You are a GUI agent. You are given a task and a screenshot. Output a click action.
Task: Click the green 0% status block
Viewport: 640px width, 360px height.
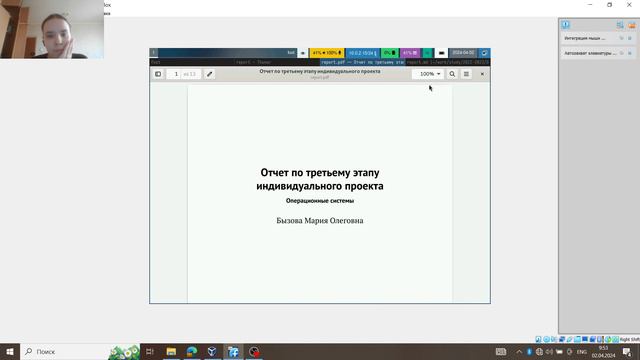pyautogui.click(x=390, y=53)
